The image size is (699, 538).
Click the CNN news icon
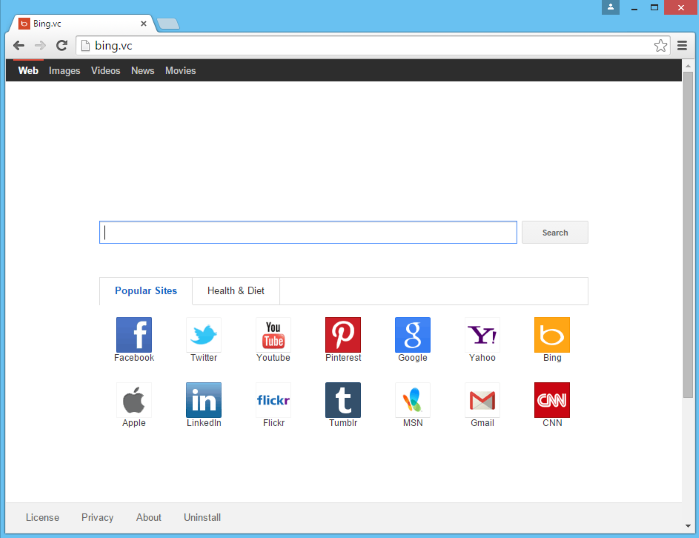(552, 400)
